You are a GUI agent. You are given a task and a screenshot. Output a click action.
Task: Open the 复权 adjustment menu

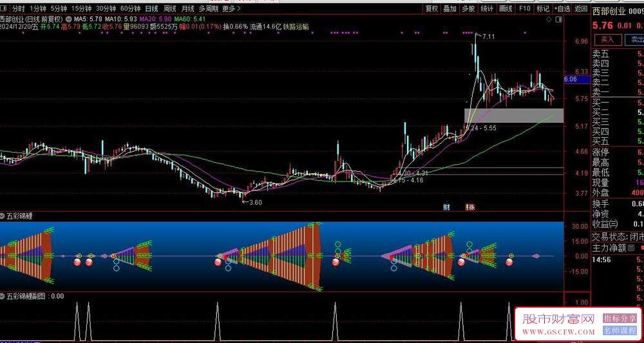pos(431,8)
